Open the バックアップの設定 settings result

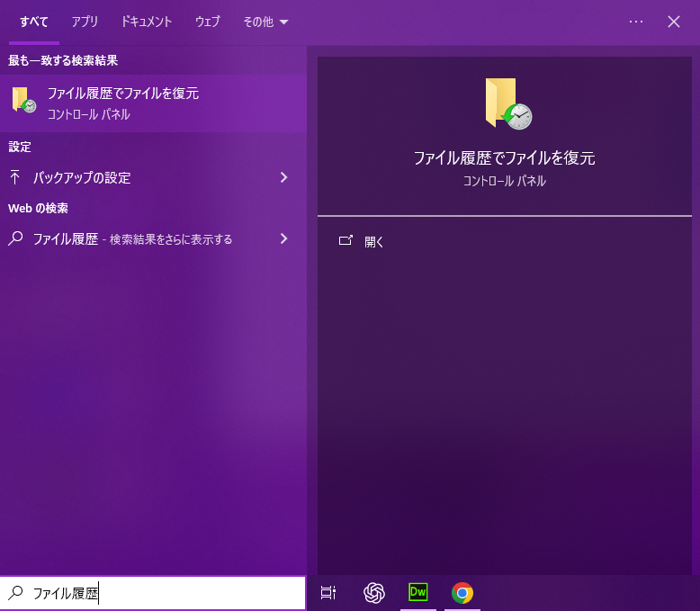click(x=153, y=178)
